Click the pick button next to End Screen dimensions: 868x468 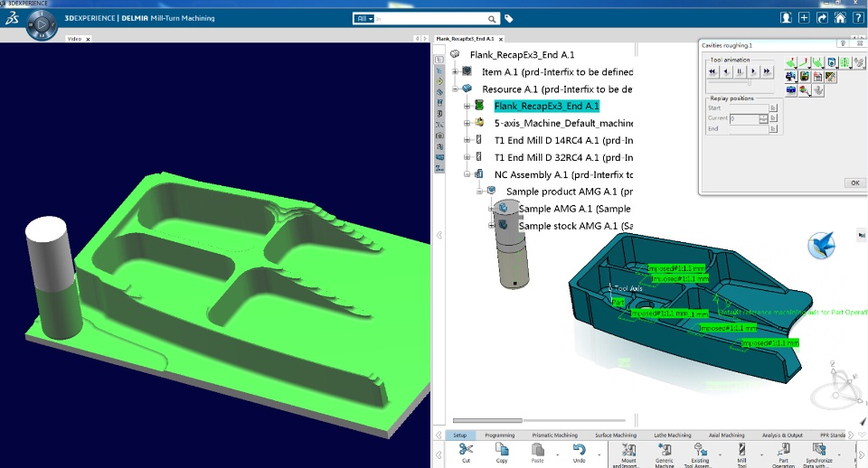pos(773,128)
